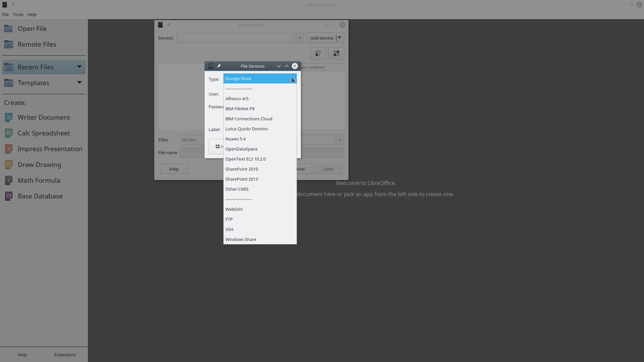Image resolution: width=644 pixels, height=362 pixels.
Task: Expand the Add service dropdown arrow
Action: point(339,38)
